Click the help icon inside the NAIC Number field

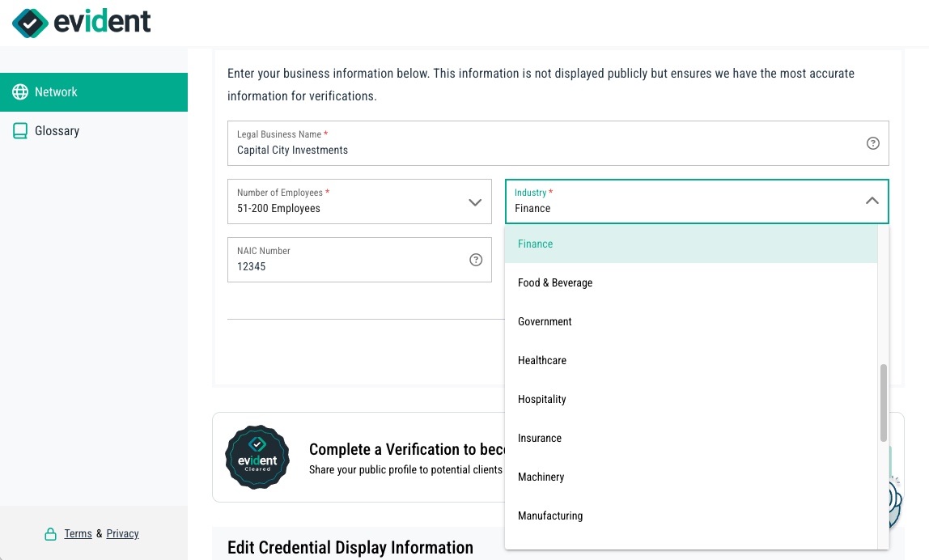click(475, 260)
